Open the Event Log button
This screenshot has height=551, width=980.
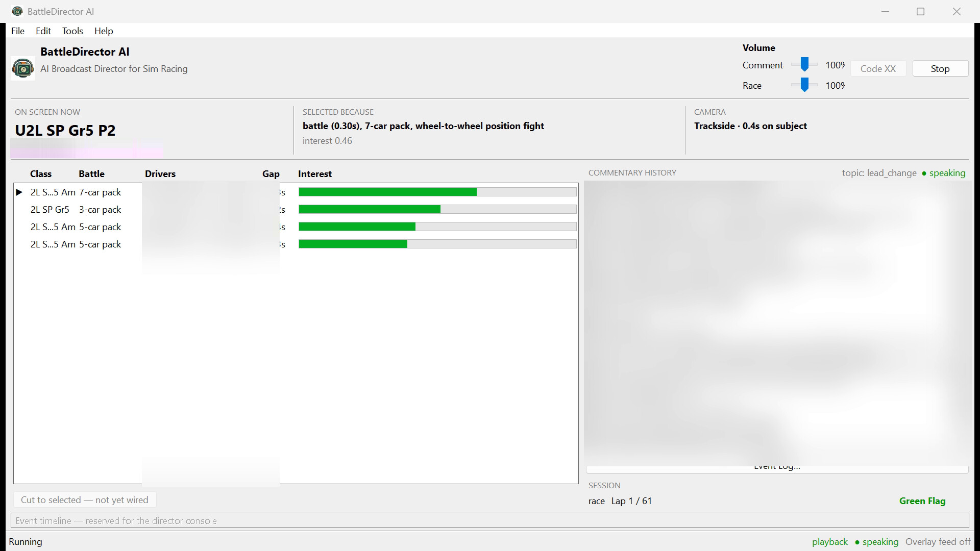coord(777,467)
